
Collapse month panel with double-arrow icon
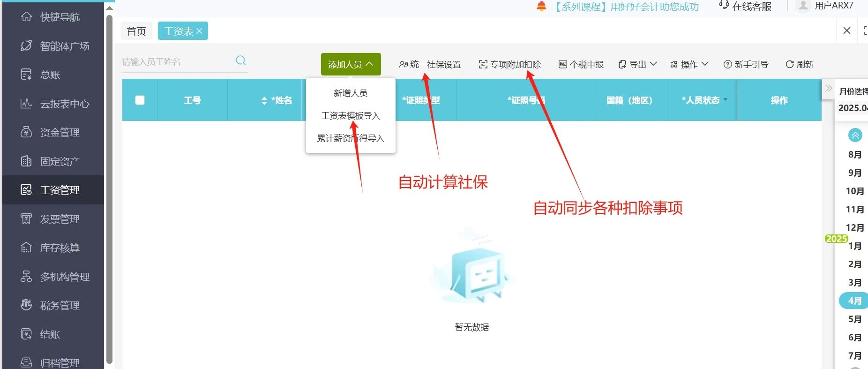(x=829, y=88)
